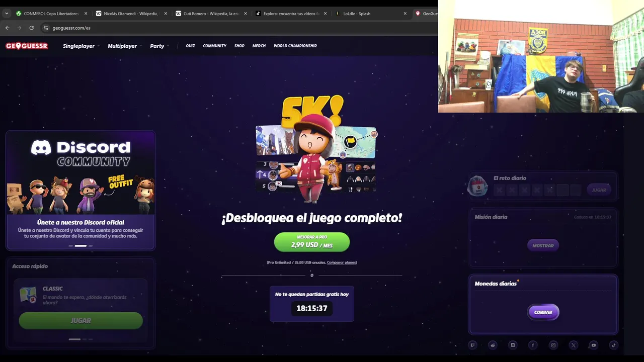Click the Monedas diarias title
Viewport: 644px width, 362px height.
point(496,284)
